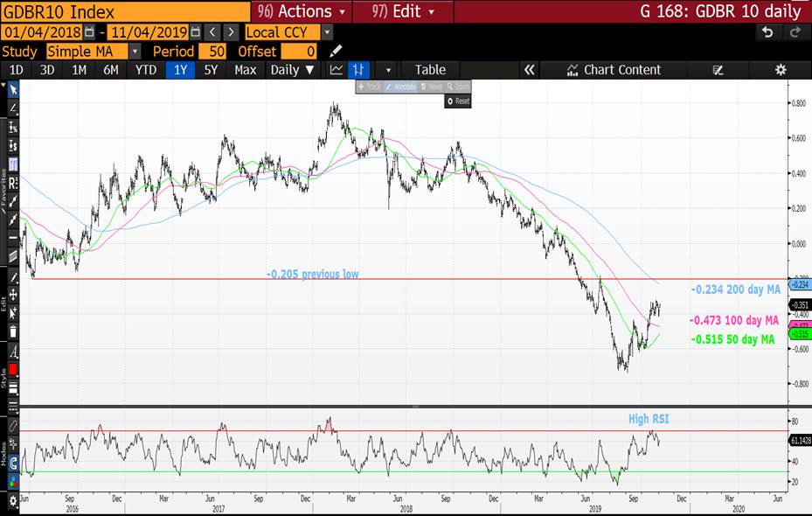Collapse panel with double left chevron
This screenshot has width=812, height=516.
point(528,70)
